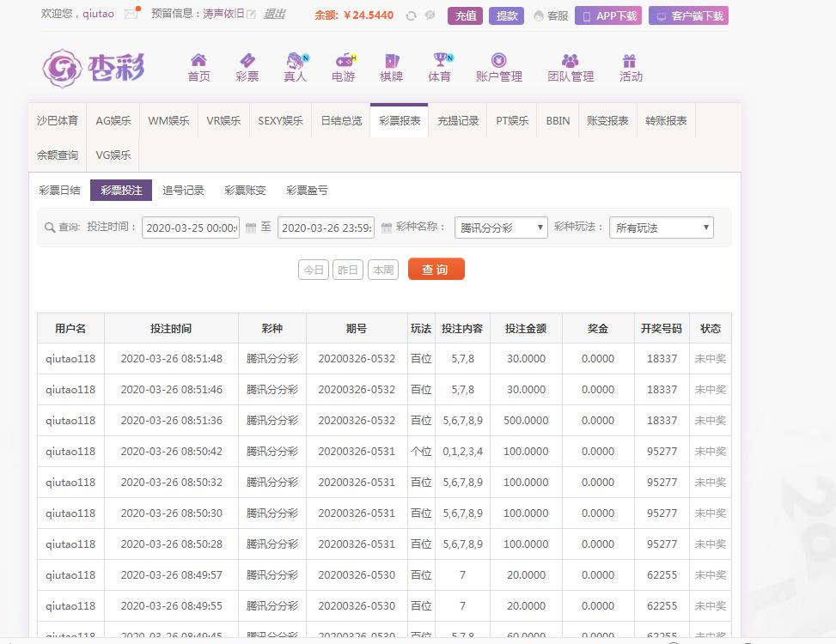Open the mail envelope icon beside username
Screen dimensions: 836x644
[131, 15]
